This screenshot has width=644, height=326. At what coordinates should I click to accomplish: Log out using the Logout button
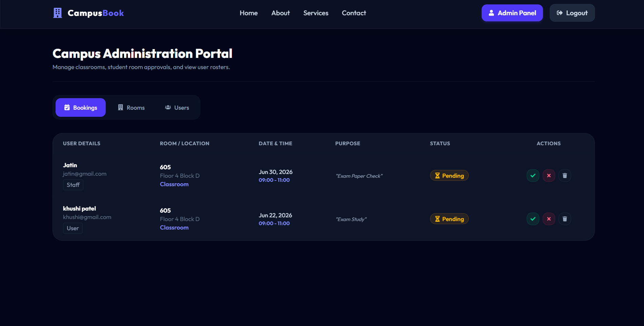(x=572, y=13)
